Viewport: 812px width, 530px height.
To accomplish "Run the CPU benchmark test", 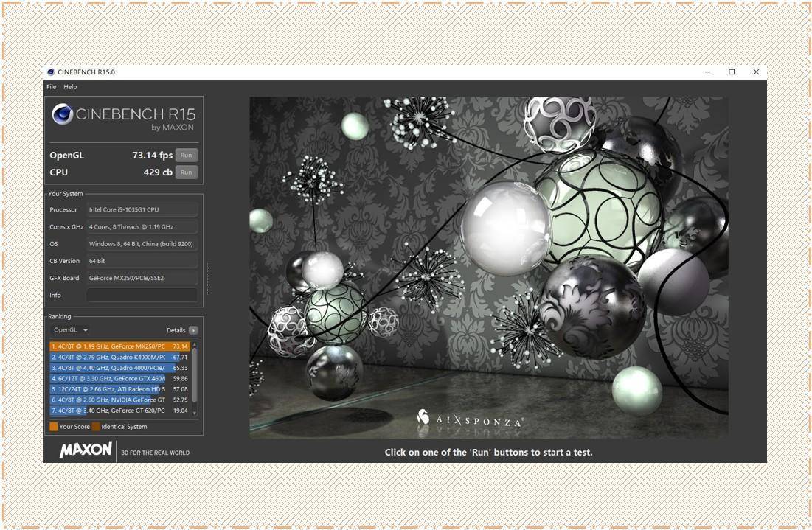I will click(x=187, y=172).
